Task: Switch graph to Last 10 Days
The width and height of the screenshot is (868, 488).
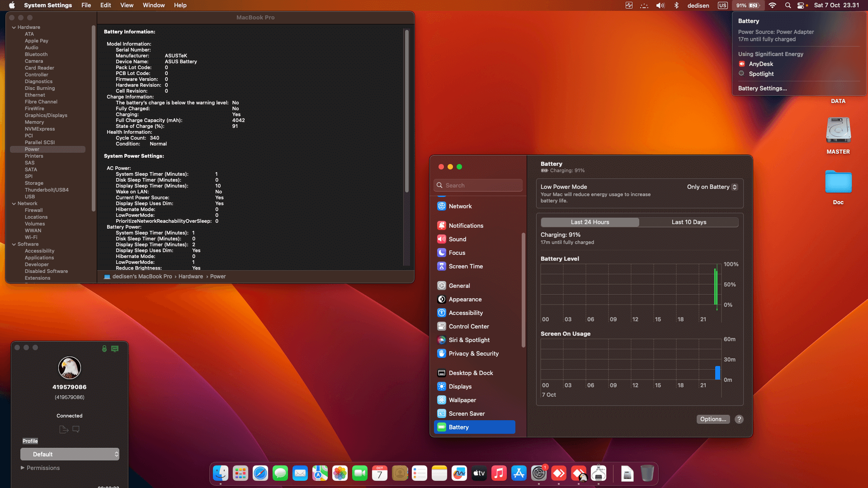Action: tap(689, 222)
